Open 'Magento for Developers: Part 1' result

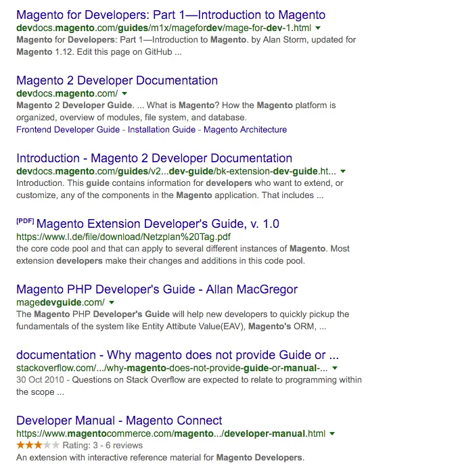click(170, 15)
